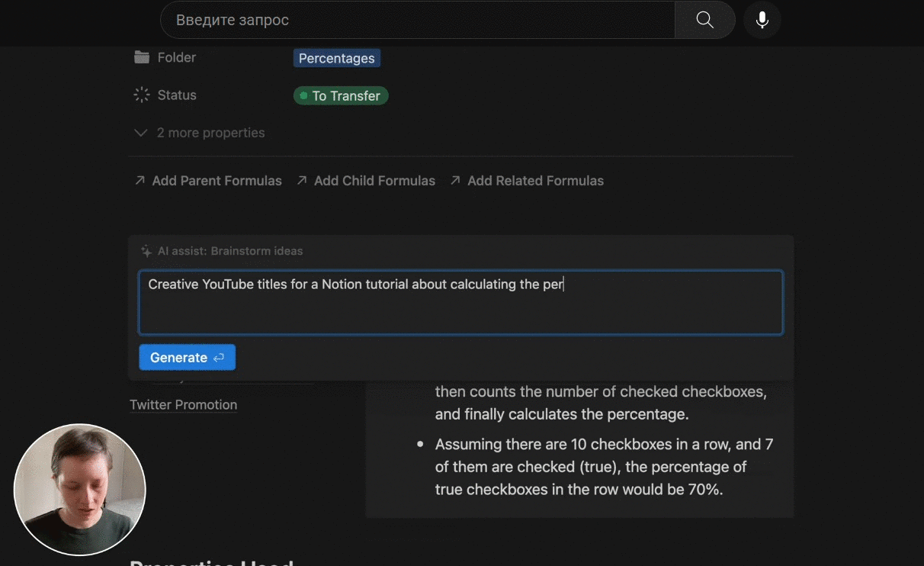This screenshot has width=924, height=566.
Task: Click the Folder property name
Action: (x=176, y=57)
